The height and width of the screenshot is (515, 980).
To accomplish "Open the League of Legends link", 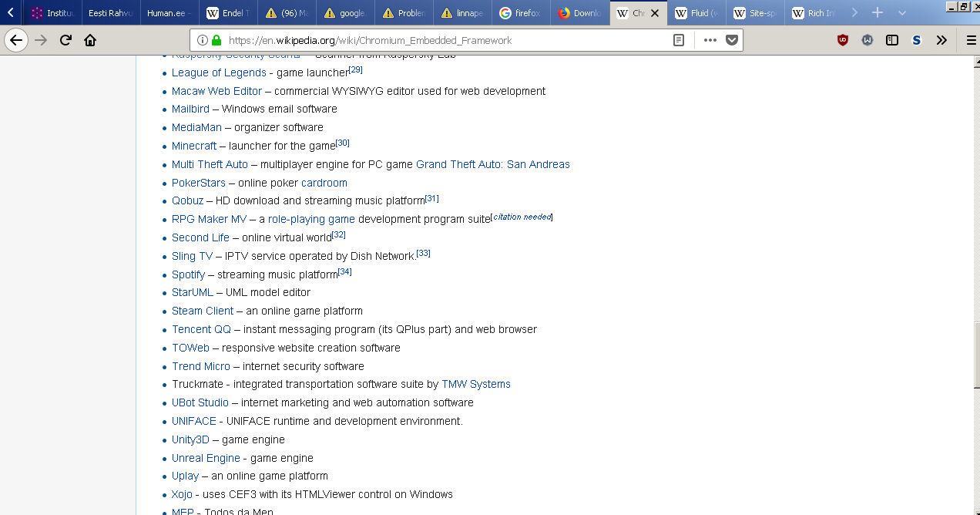I will tap(219, 72).
